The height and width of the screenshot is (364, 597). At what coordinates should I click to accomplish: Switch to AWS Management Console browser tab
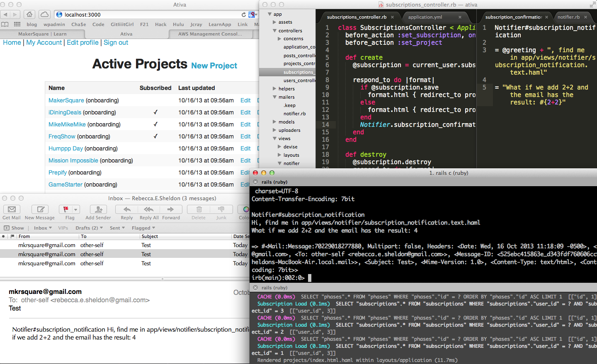(x=210, y=34)
